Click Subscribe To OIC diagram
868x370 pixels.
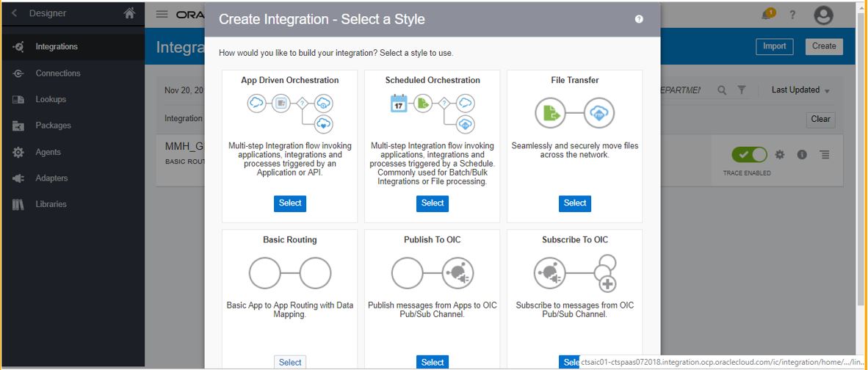tap(576, 273)
